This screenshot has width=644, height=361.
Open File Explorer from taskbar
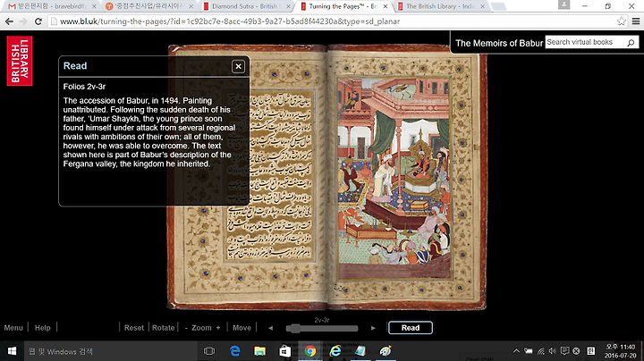pos(259,351)
